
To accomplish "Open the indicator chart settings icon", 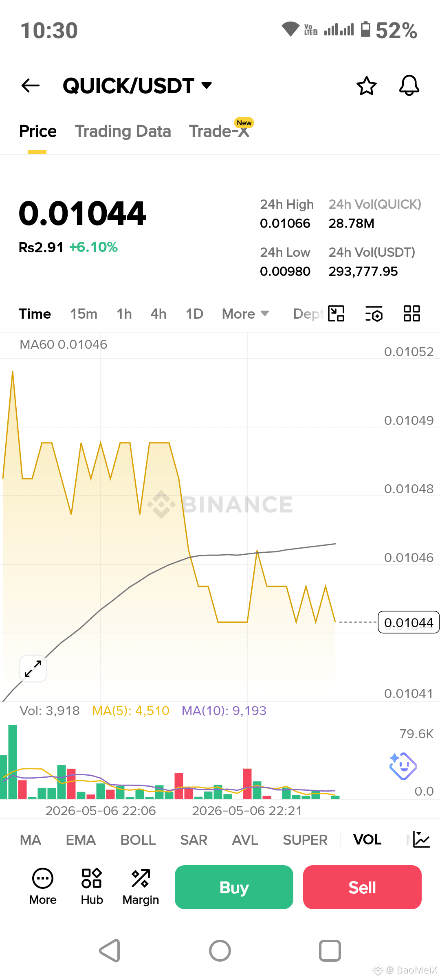I will [x=421, y=839].
